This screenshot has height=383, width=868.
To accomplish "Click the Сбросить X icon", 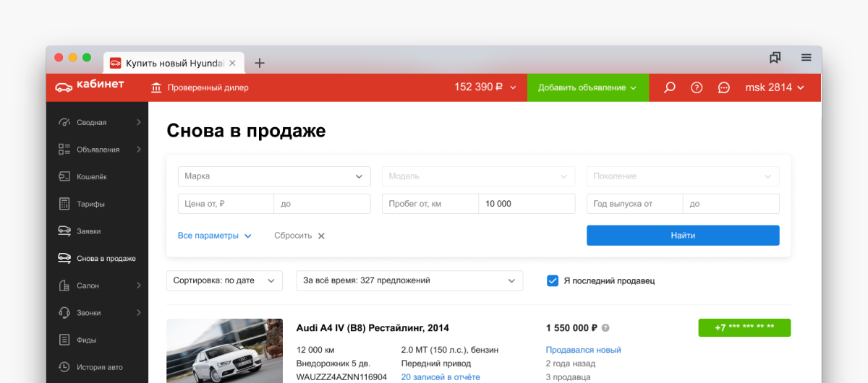I will coord(321,236).
